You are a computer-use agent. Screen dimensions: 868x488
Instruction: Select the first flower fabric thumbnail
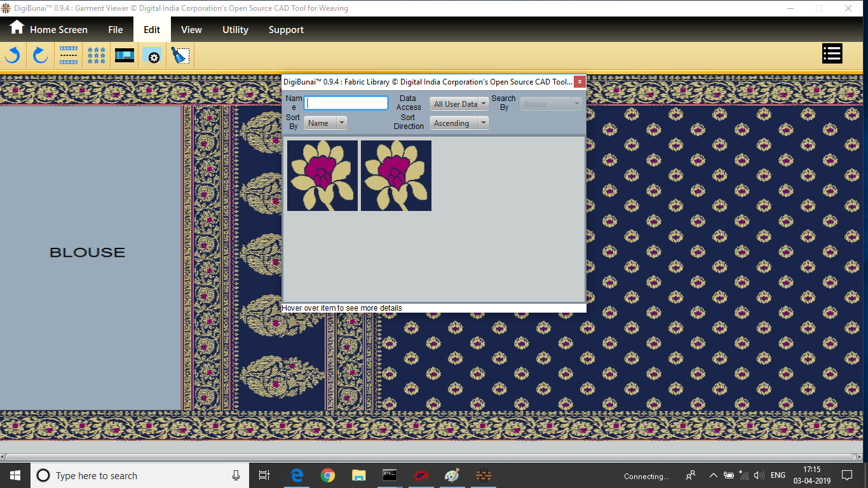[322, 175]
